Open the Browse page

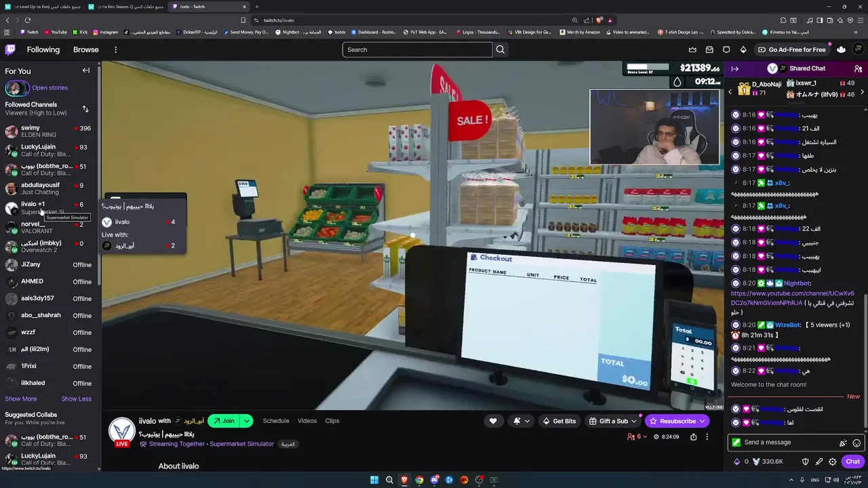[x=86, y=49]
